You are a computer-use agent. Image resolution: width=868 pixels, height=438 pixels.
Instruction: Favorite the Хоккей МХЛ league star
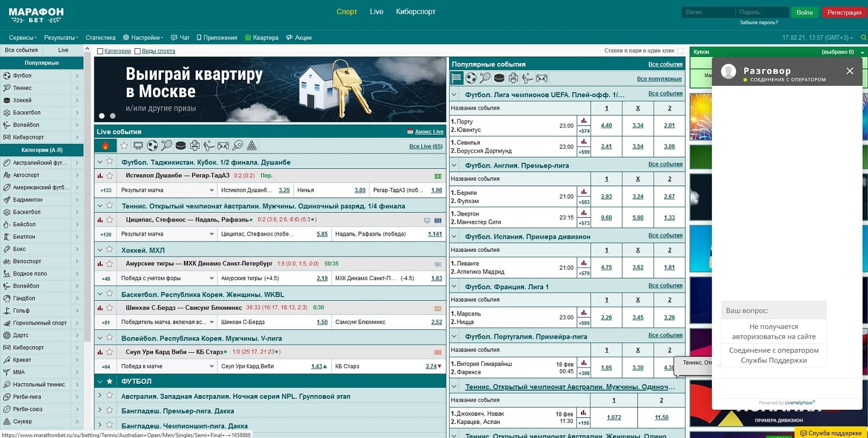110,249
